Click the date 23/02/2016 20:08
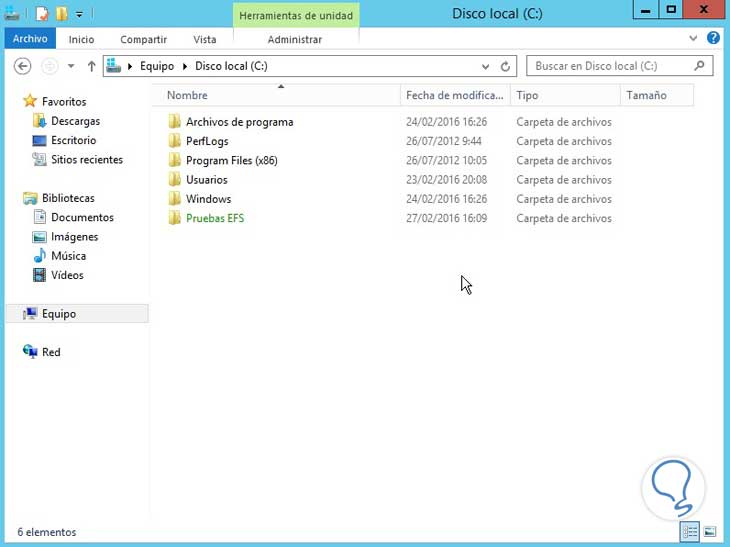This screenshot has height=547, width=730. [446, 180]
